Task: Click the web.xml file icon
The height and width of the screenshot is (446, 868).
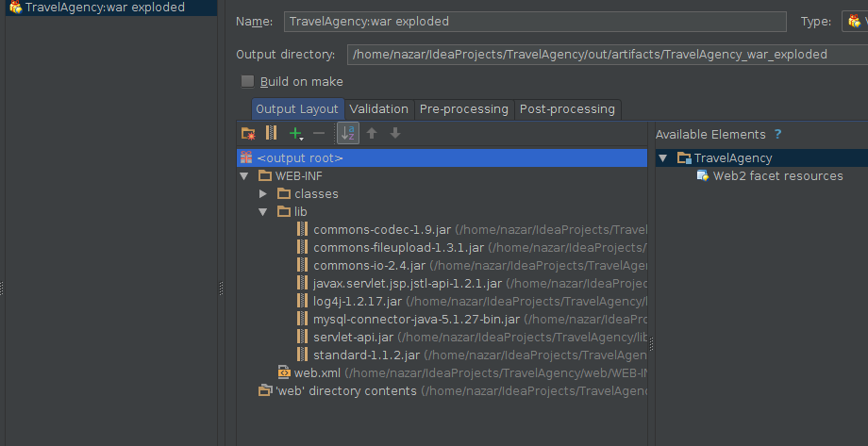Action: 284,372
